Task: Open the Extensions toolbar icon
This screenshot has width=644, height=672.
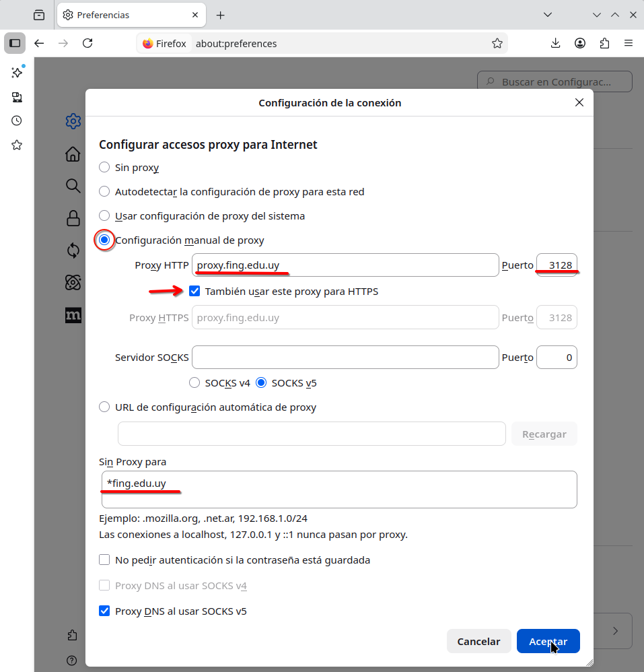Action: [604, 43]
